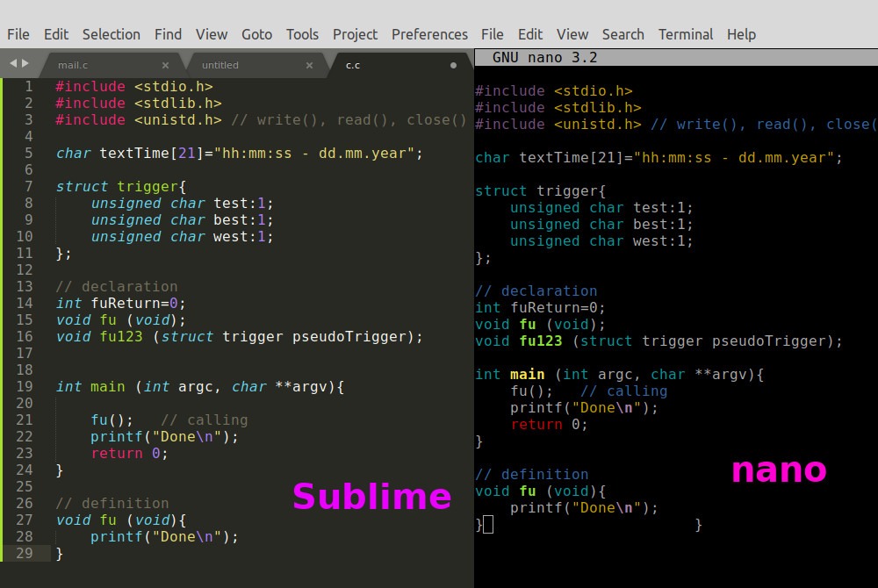Open the Help menu
Screen dimensions: 878x588
point(741,35)
